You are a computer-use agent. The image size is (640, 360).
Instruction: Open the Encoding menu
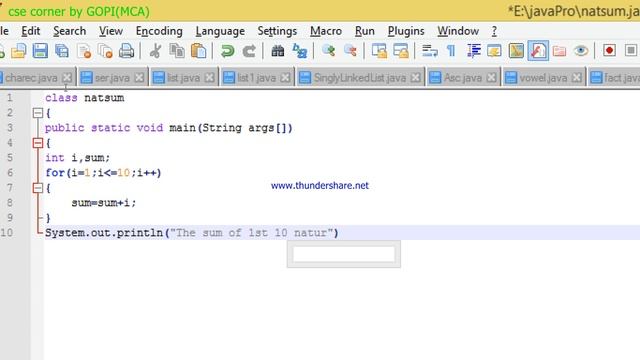click(159, 31)
